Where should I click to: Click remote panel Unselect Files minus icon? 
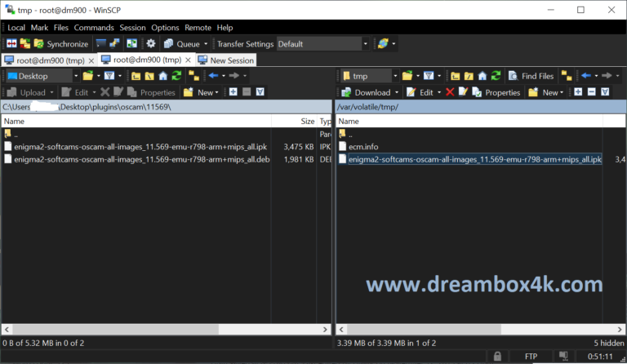pos(592,92)
